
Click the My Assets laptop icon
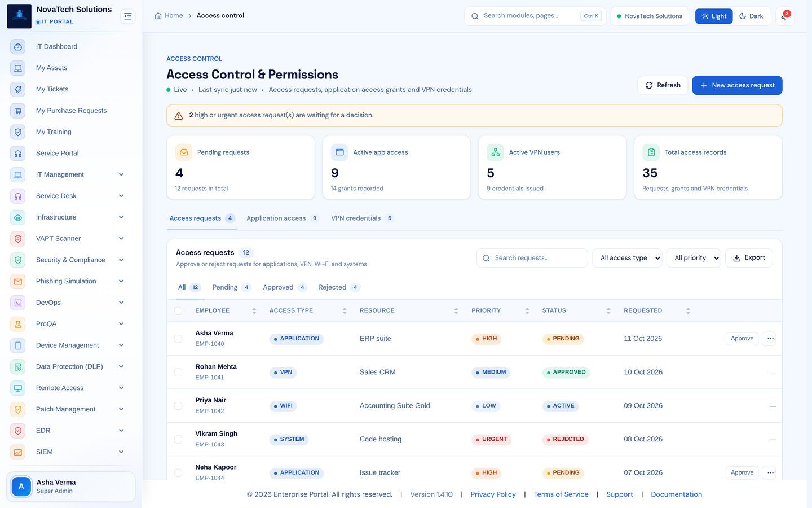[18, 68]
